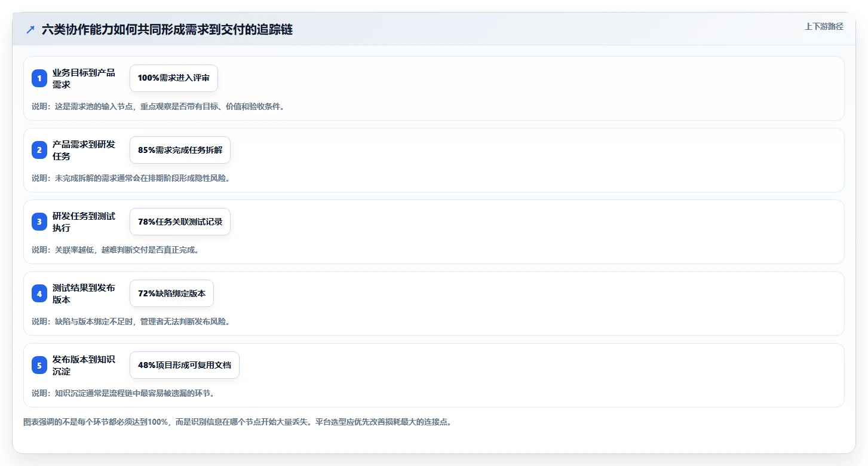
Task: Click the 85%需求完成任务拆解 metric pill
Action: 180,150
